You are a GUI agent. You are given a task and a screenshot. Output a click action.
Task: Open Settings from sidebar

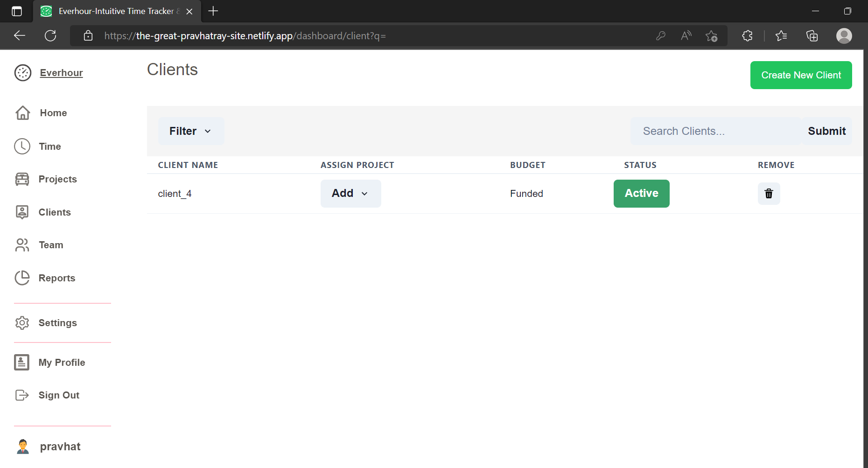point(57,323)
